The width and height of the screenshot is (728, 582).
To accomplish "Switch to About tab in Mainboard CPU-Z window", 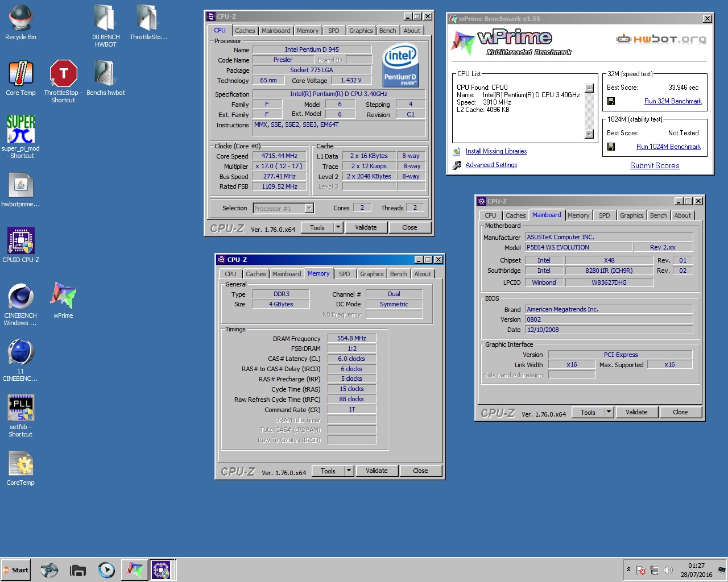I will pos(682,215).
